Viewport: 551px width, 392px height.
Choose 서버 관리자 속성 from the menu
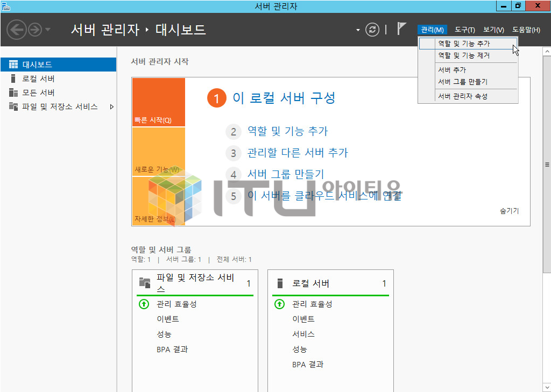[462, 96]
